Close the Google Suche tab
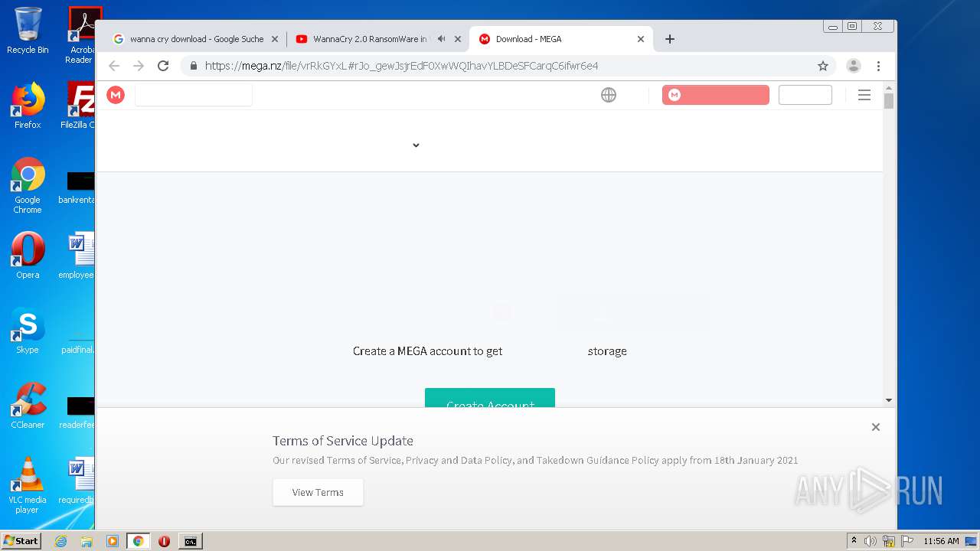The height and width of the screenshot is (551, 980). click(274, 39)
